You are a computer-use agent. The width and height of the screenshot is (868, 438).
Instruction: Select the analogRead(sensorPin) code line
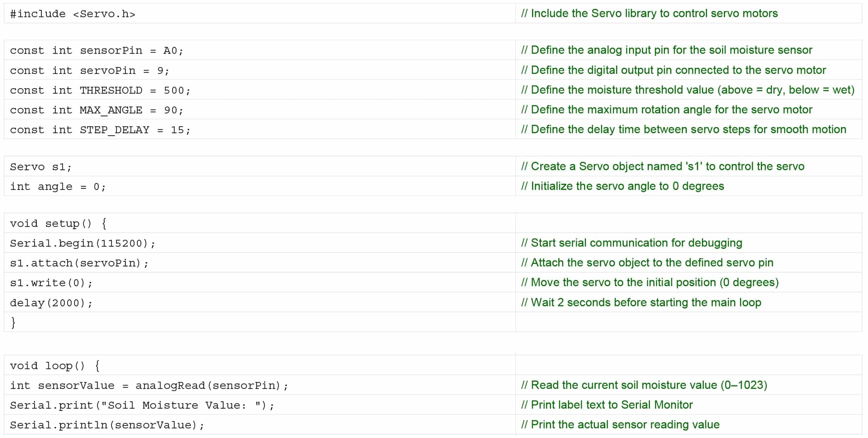149,385
